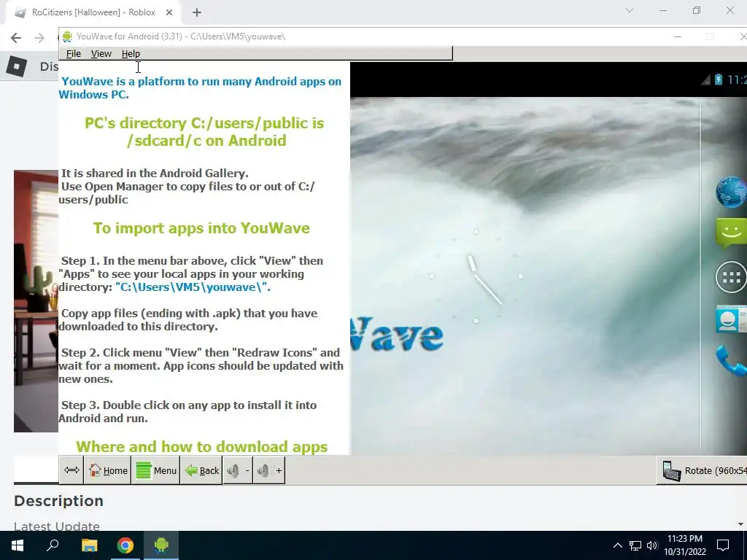Open the taskbar clock showing 11:23 PM
Screen dimensions: 747x560
[685, 545]
